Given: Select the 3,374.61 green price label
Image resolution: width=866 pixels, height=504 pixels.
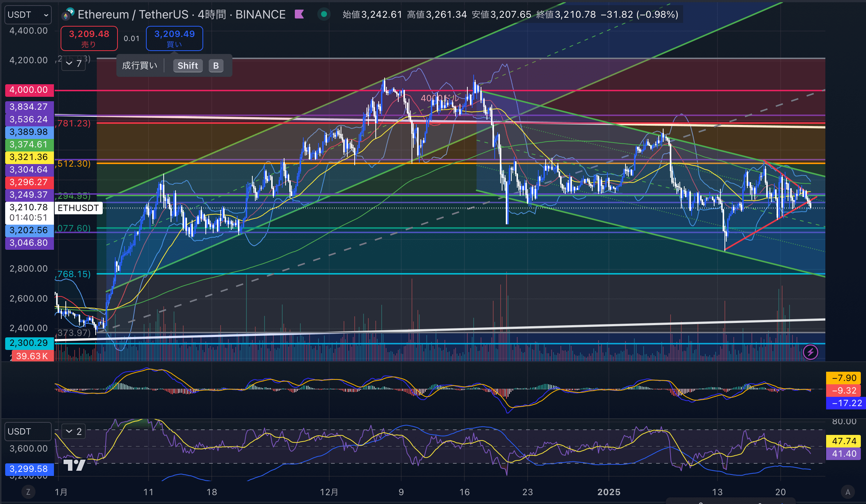Looking at the screenshot, I should click(30, 144).
